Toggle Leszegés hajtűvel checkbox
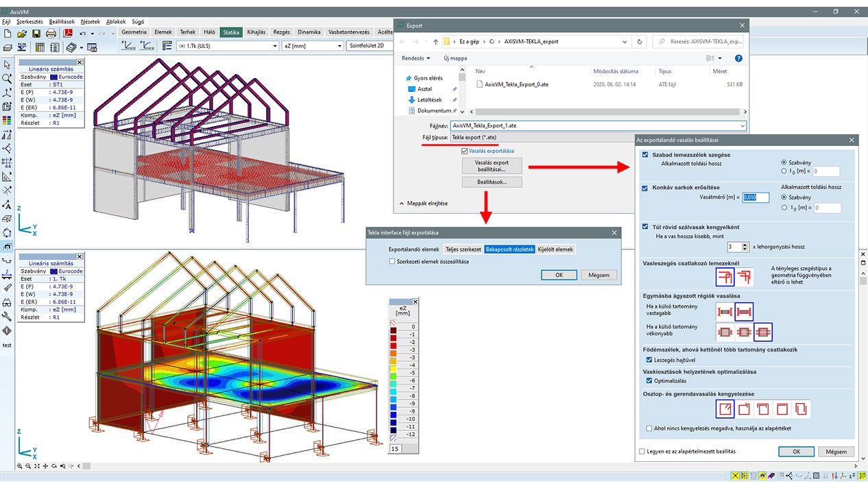Viewport: 868px width, 488px height. [650, 359]
